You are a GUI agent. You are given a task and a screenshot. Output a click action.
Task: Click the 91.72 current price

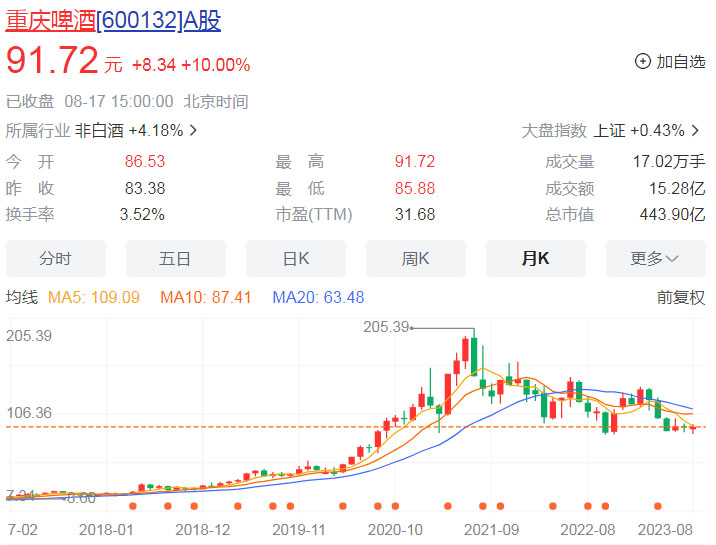click(52, 60)
